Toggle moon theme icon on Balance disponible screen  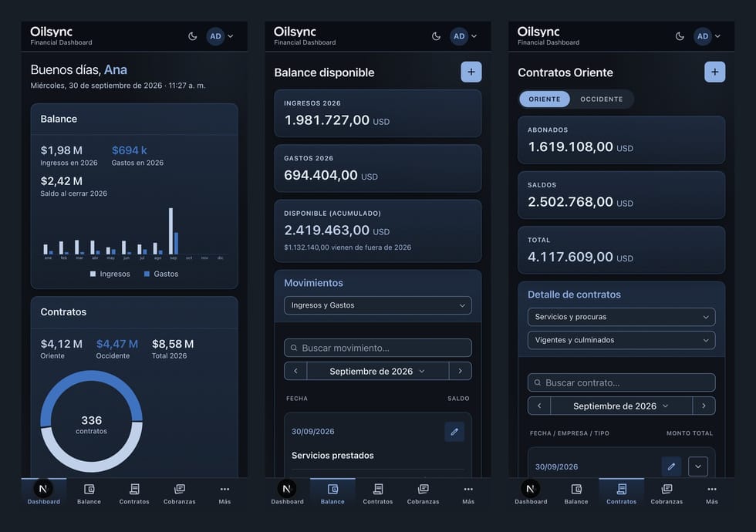[x=436, y=36]
